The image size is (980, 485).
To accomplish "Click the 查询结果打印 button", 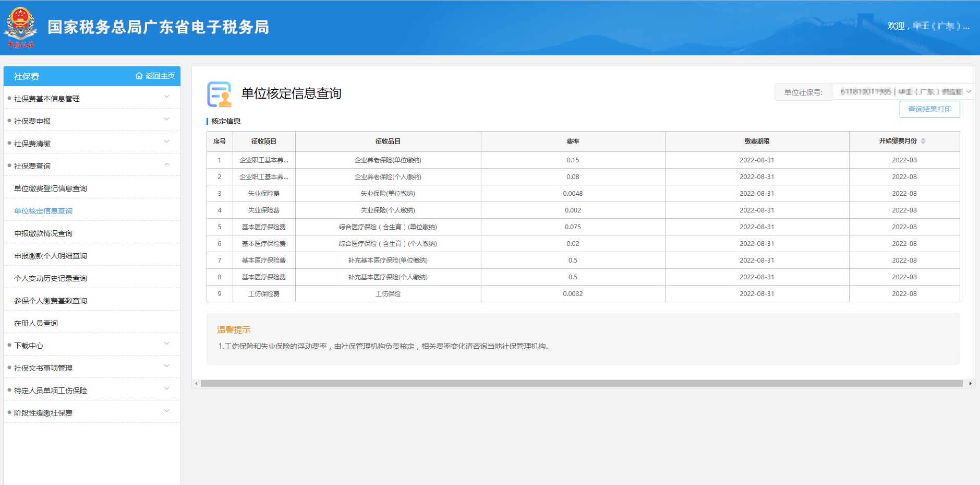I will 929,109.
